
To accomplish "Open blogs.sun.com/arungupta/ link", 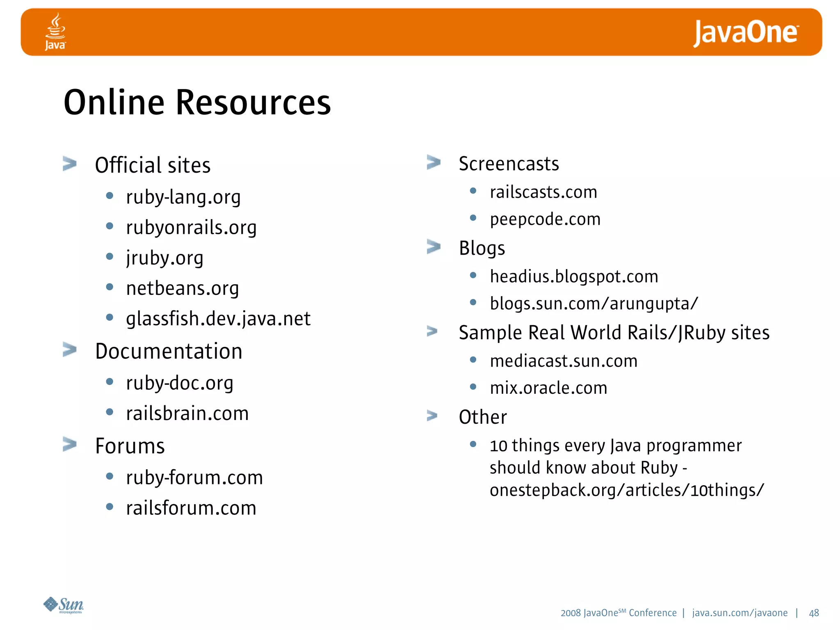I will (x=593, y=304).
